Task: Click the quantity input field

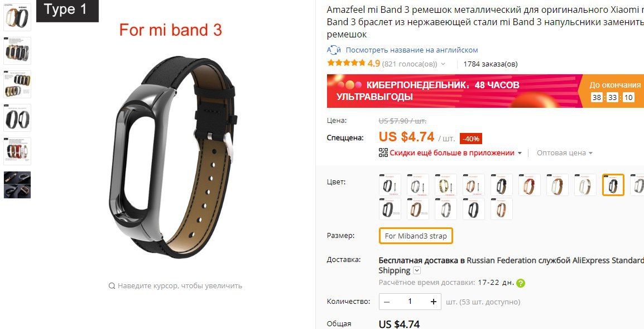Action: click(x=410, y=302)
